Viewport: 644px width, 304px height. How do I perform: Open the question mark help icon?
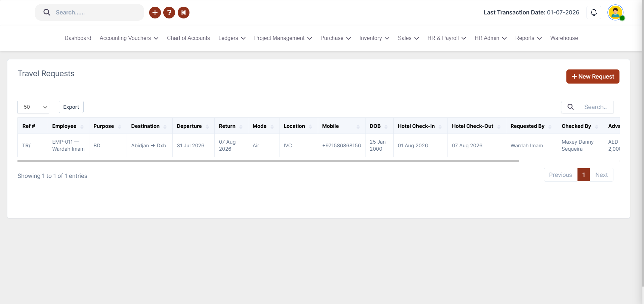click(x=169, y=13)
